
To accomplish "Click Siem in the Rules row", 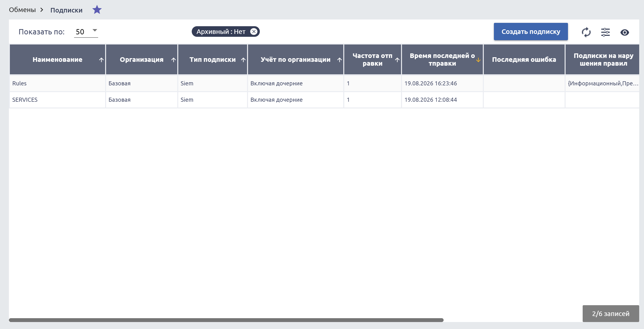I will 187,83.
